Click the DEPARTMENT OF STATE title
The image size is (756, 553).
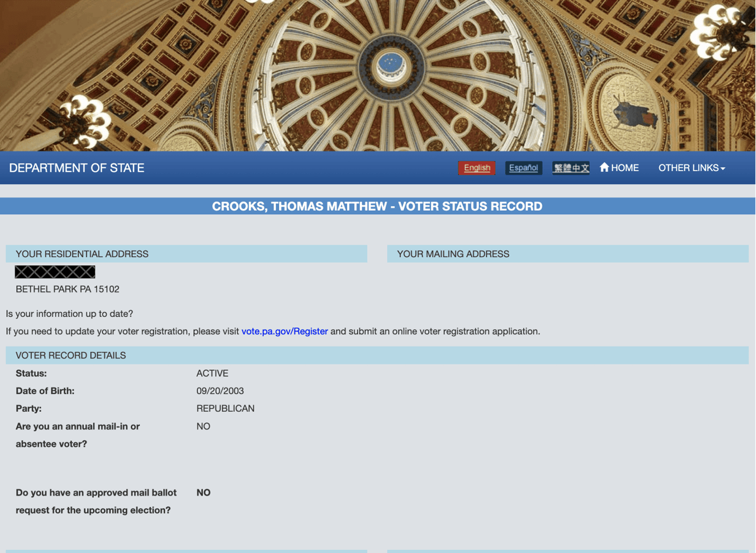point(77,168)
